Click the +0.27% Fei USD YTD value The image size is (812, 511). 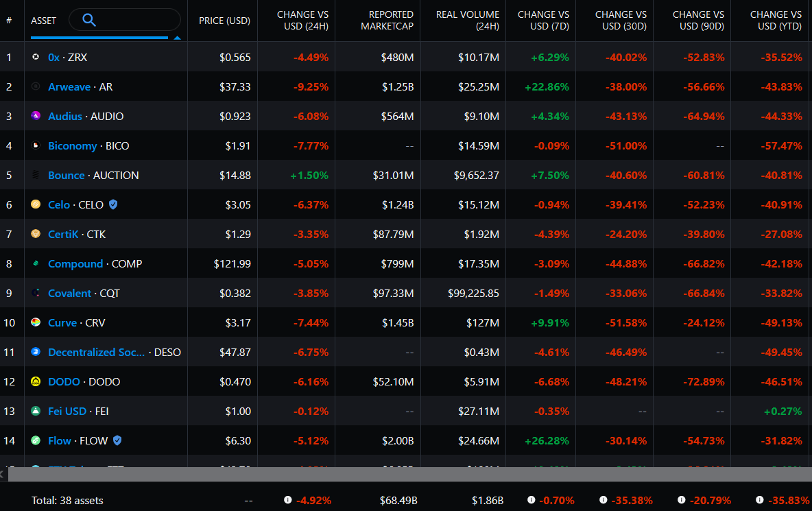(x=783, y=411)
